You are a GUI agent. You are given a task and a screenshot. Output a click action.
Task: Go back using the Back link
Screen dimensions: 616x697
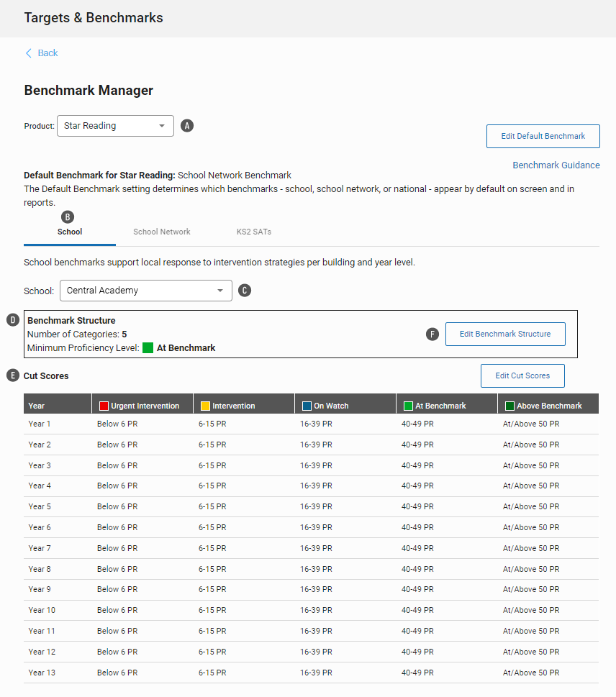pos(47,53)
